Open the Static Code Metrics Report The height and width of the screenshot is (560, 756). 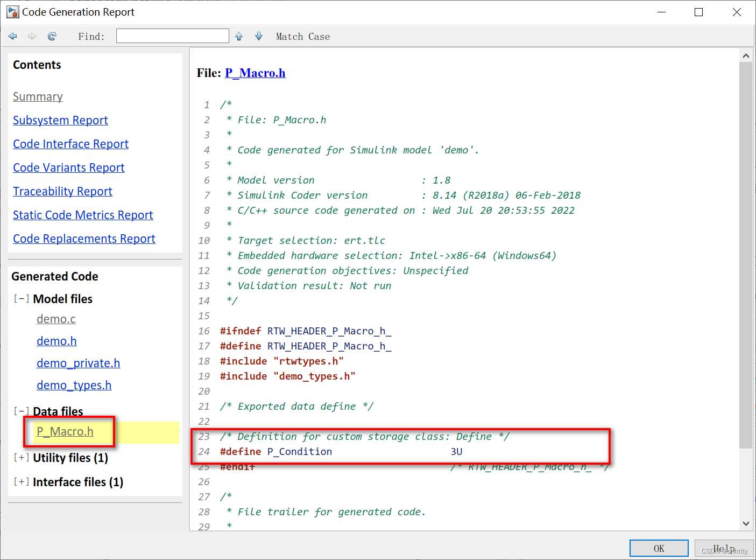tap(83, 215)
